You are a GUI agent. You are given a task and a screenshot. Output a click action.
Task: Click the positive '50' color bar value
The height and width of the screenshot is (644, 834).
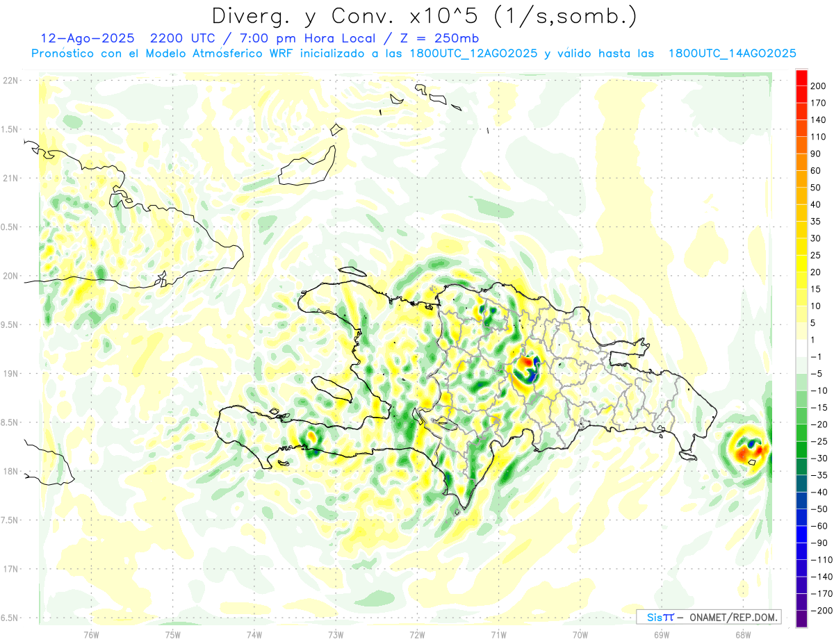pos(817,188)
